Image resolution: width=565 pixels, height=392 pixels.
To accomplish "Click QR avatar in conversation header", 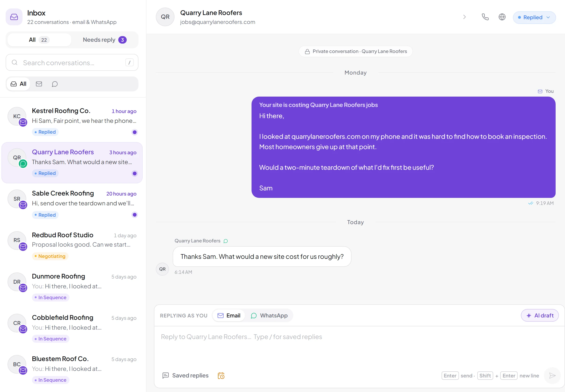I will point(165,17).
